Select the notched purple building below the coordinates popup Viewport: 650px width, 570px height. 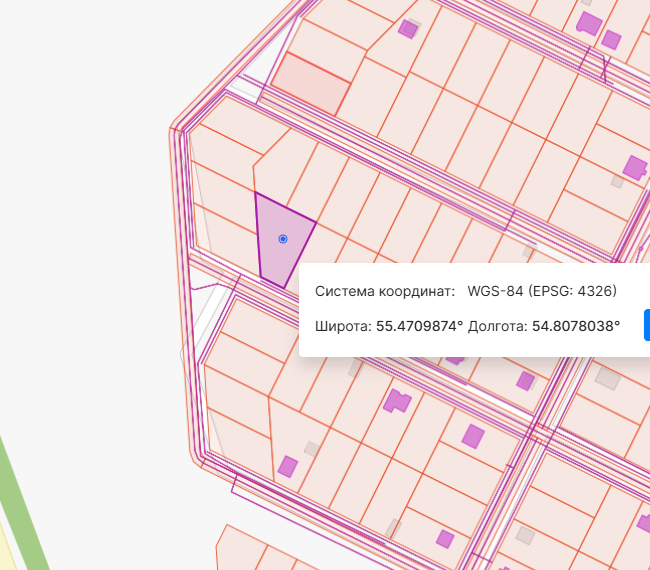(x=397, y=401)
